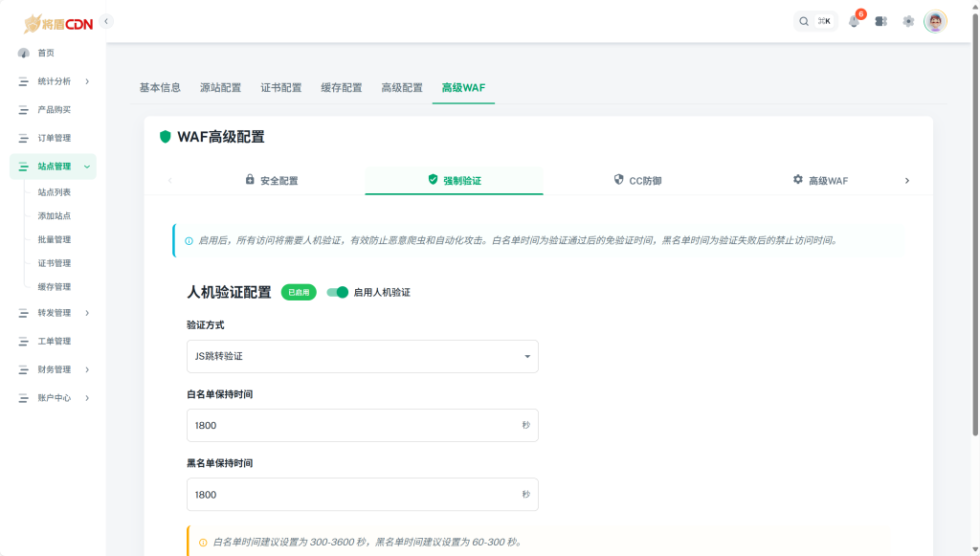Click the user avatar at top right
The height and width of the screenshot is (556, 980).
click(936, 21)
